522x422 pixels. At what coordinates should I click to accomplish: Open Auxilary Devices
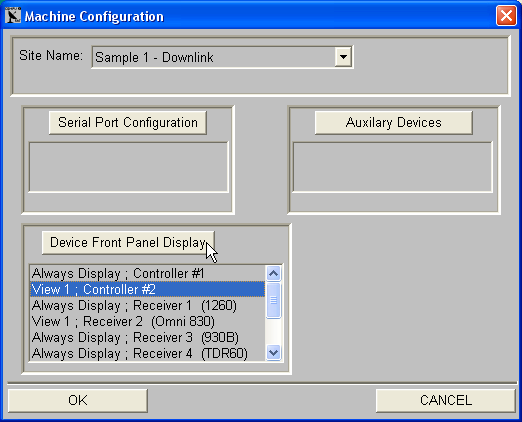pyautogui.click(x=393, y=122)
